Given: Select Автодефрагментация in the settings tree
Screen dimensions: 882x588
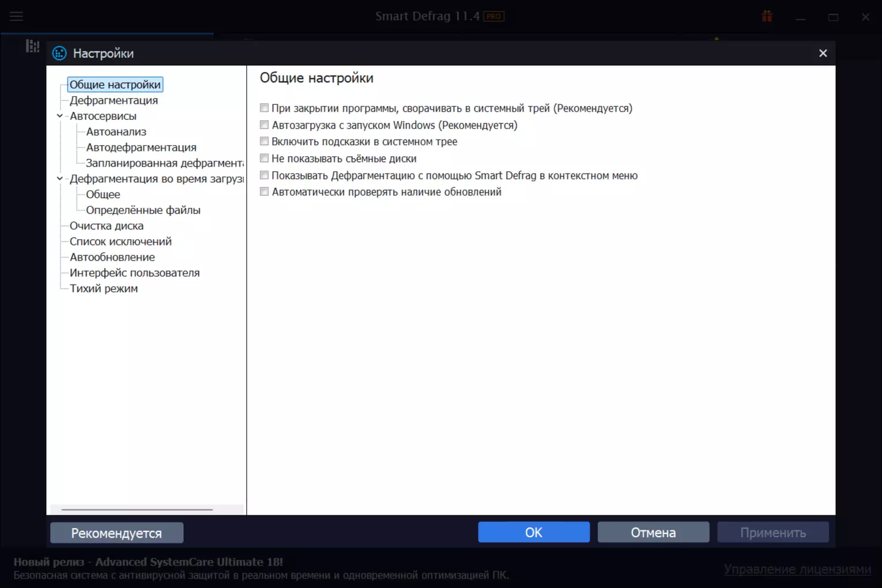Looking at the screenshot, I should point(141,148).
